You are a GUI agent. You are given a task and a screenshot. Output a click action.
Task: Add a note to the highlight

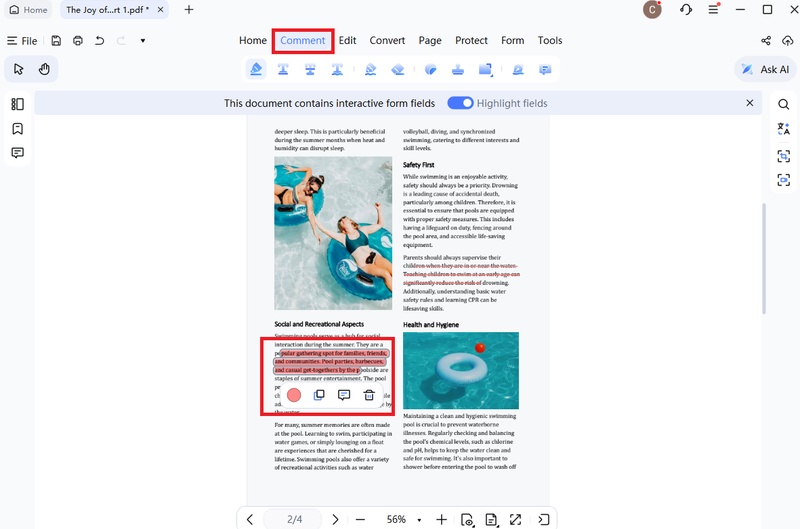tap(344, 395)
